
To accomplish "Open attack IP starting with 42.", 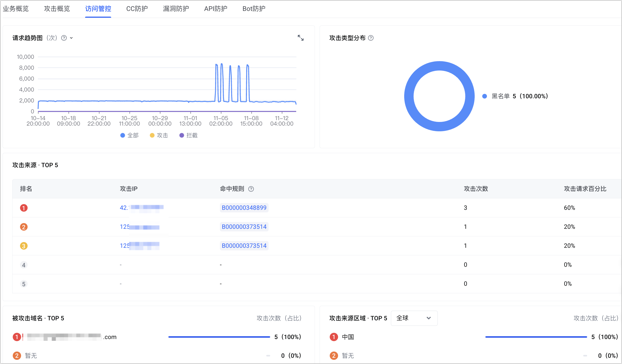I will 142,207.
